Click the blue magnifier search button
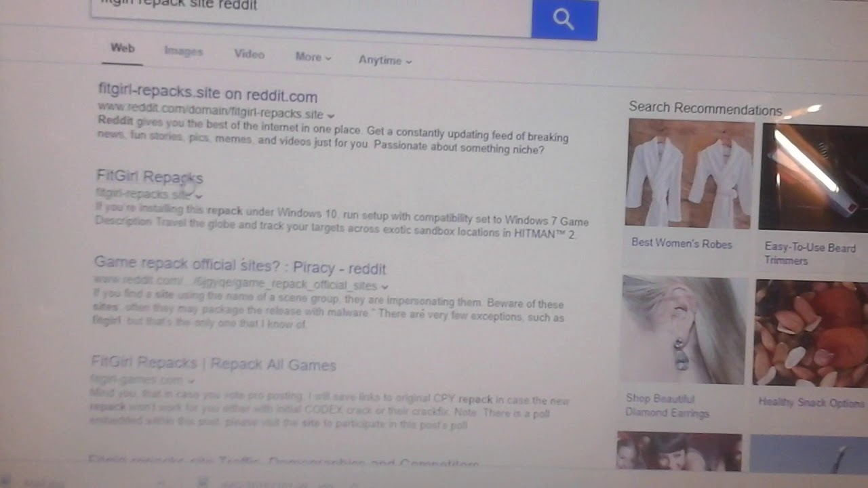868x488 pixels. 564,19
